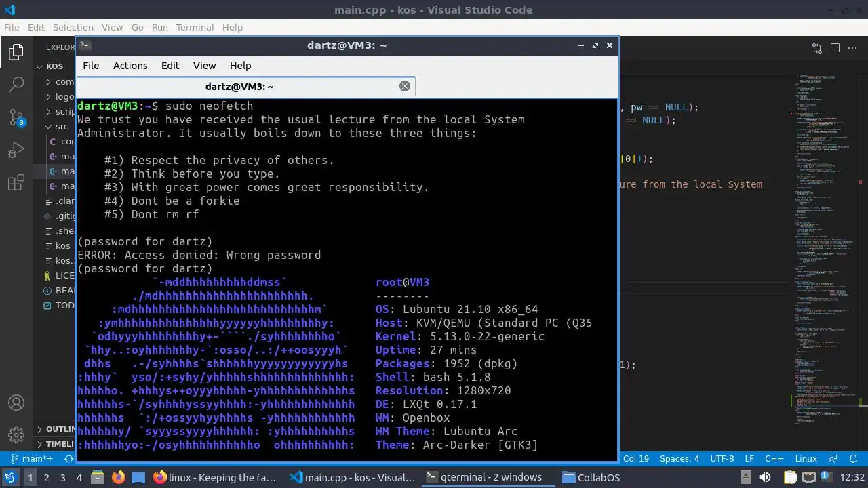
Task: Open the Help menu in qterminal
Action: (x=240, y=66)
